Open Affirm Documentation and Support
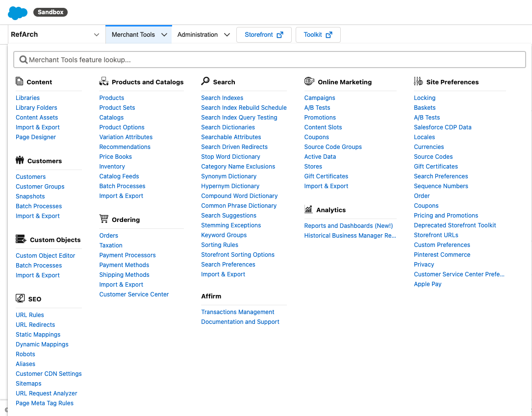Image resolution: width=532 pixels, height=416 pixels. tap(240, 322)
